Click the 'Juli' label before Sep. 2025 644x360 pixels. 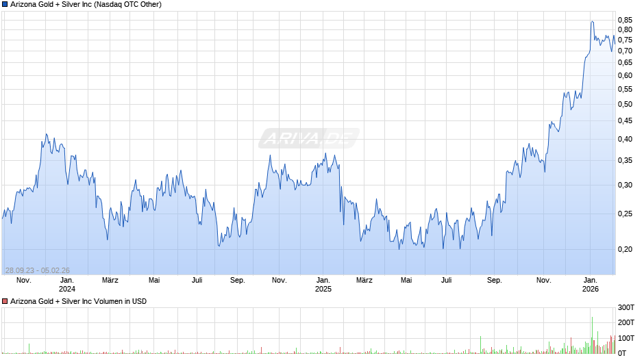(447, 280)
